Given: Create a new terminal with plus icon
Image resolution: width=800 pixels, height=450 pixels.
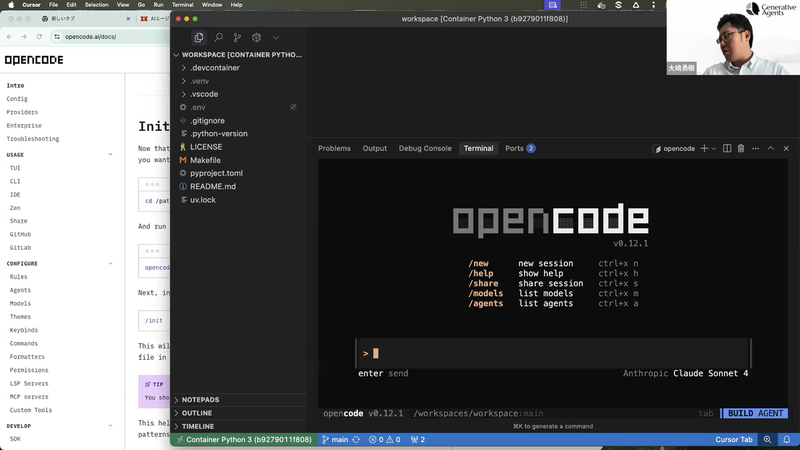Looking at the screenshot, I should (x=704, y=148).
